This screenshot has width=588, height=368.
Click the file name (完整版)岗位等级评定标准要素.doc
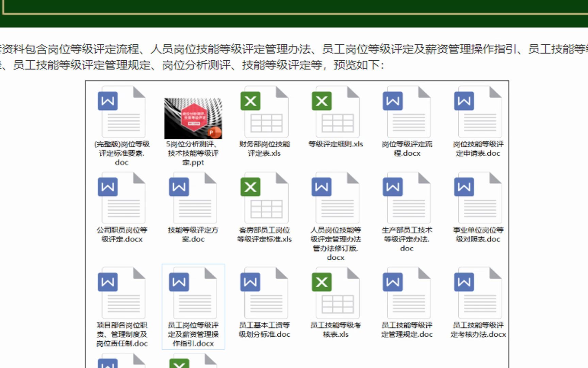122,153
